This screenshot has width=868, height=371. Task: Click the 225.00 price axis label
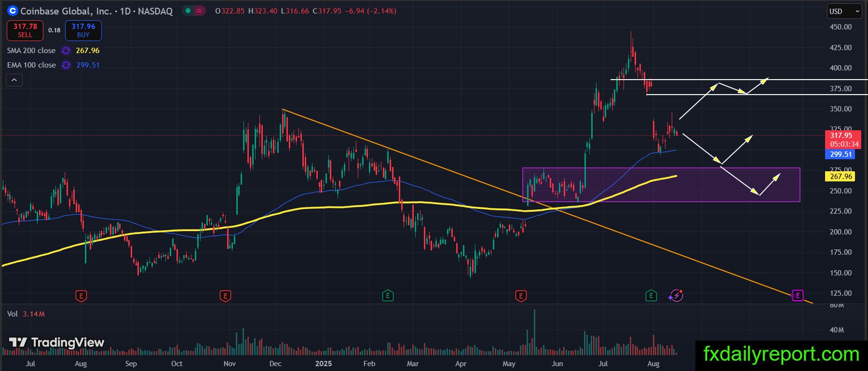click(841, 211)
